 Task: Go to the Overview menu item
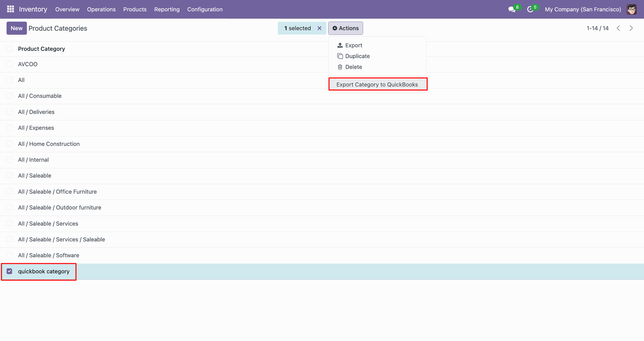point(67,9)
